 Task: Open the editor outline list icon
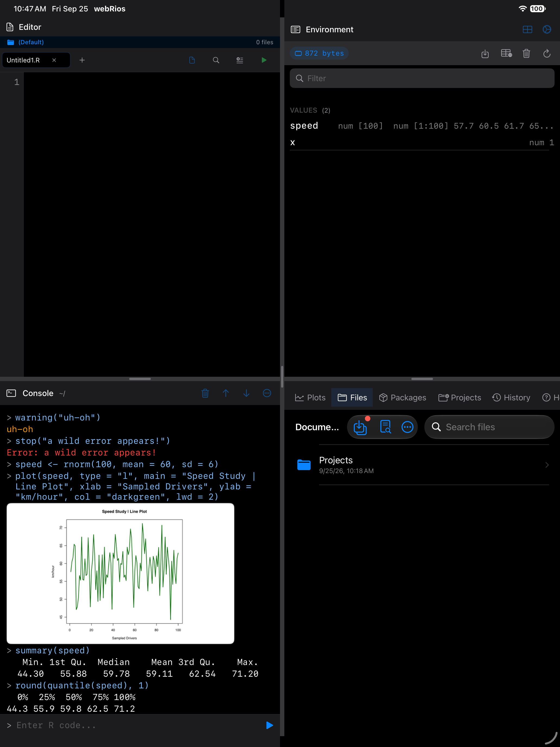(x=240, y=60)
